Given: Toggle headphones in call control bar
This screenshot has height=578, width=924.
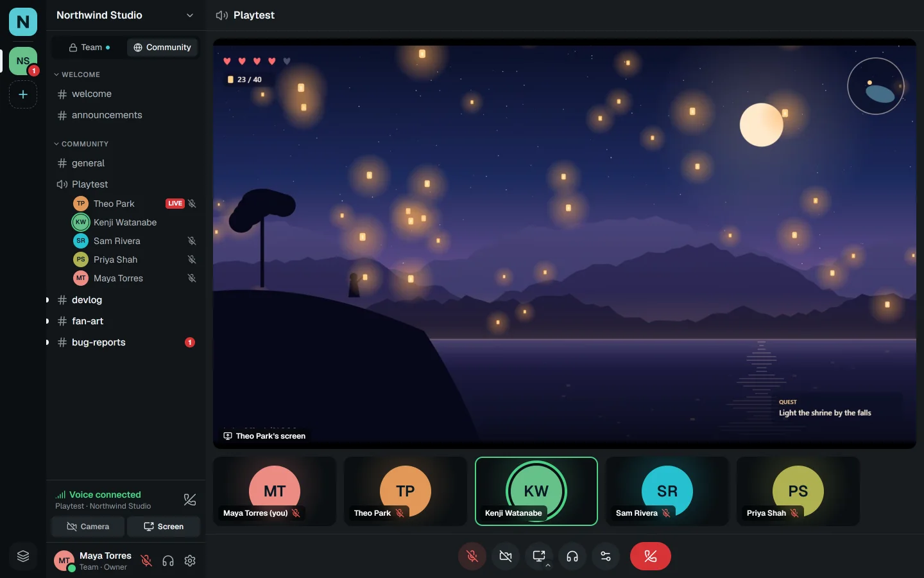Looking at the screenshot, I should [x=572, y=556].
